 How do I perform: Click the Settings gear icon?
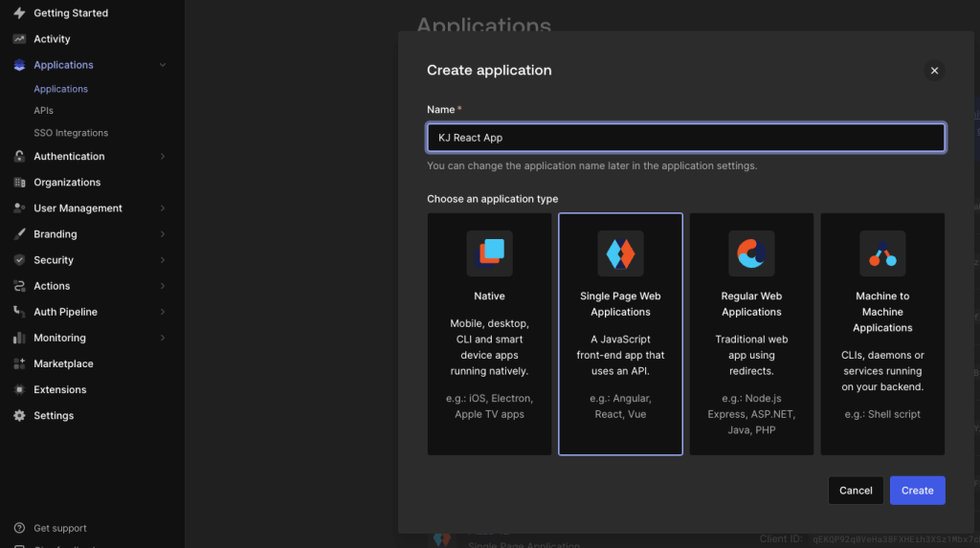pos(19,415)
